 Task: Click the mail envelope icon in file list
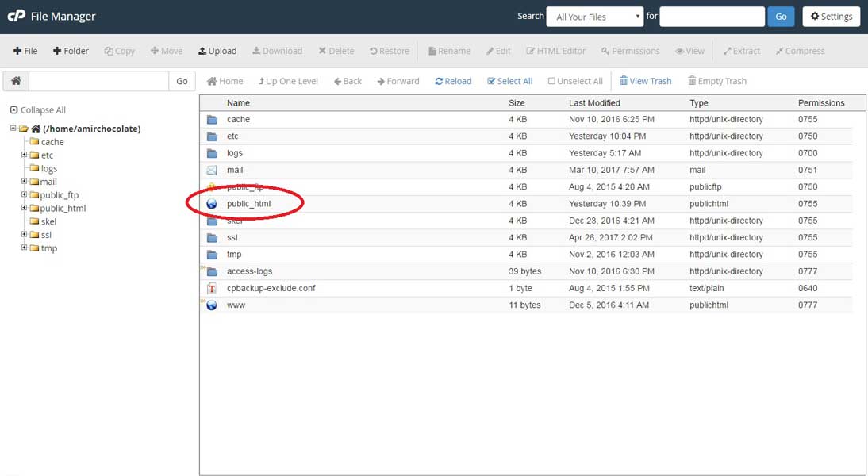point(212,170)
